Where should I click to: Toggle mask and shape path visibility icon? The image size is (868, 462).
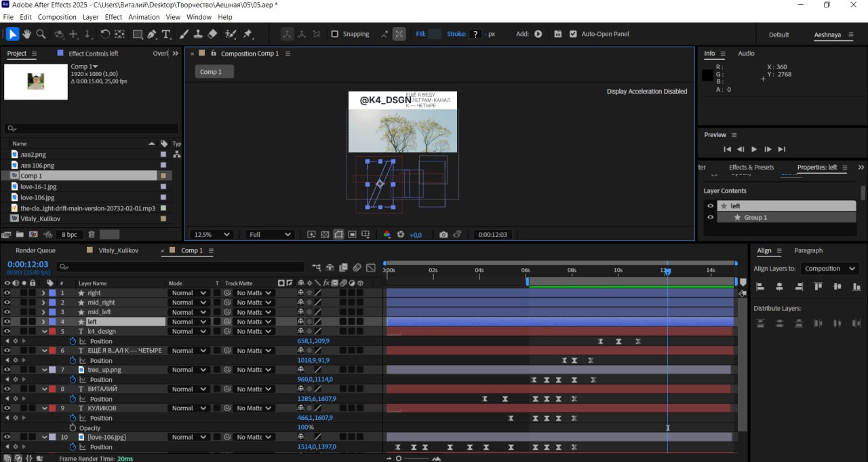[338, 235]
